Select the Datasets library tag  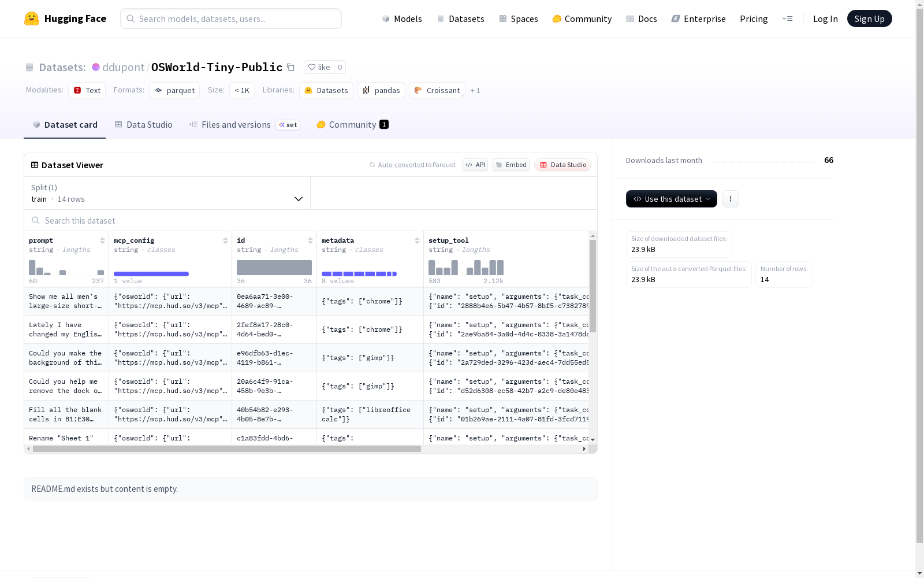point(326,90)
